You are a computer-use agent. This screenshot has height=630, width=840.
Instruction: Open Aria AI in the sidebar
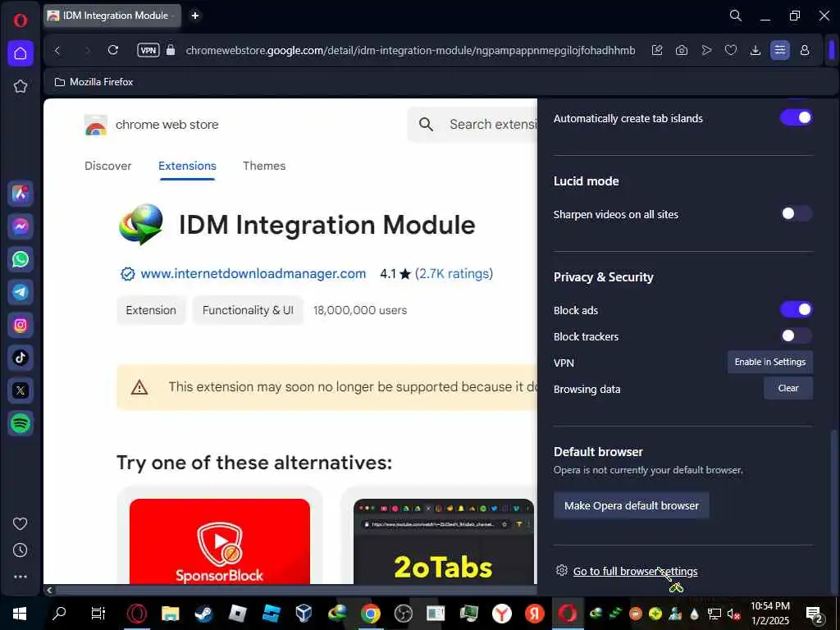click(x=21, y=194)
